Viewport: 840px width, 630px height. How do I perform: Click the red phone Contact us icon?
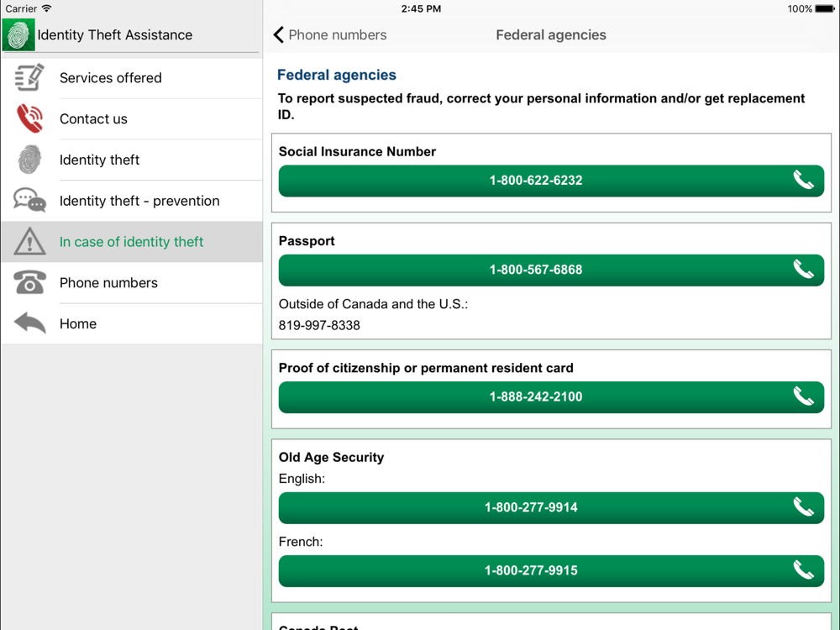(29, 118)
